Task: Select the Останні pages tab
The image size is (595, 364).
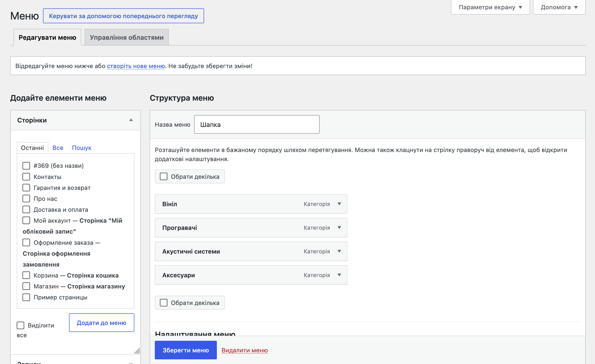Action: point(32,148)
